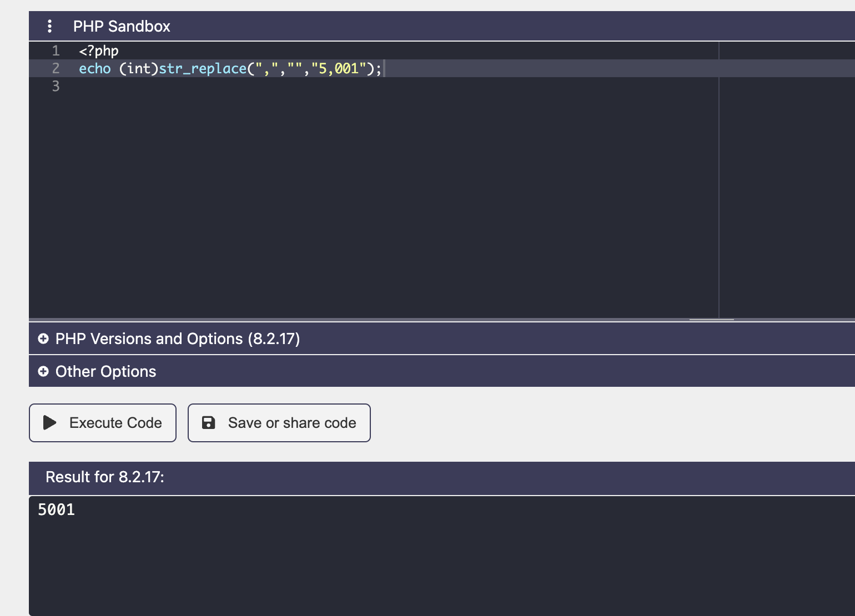
Task: Select line number 2 in the editor gutter
Action: [x=56, y=68]
